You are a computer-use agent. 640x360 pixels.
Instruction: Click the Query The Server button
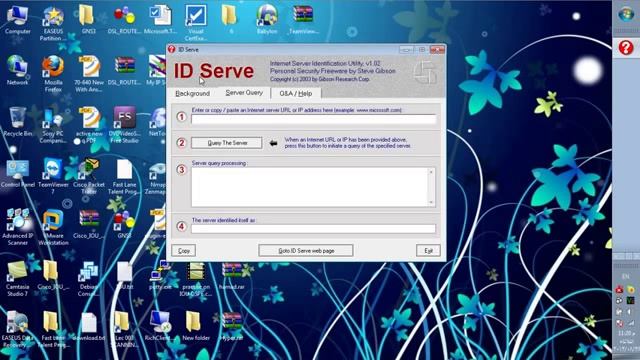click(x=227, y=143)
